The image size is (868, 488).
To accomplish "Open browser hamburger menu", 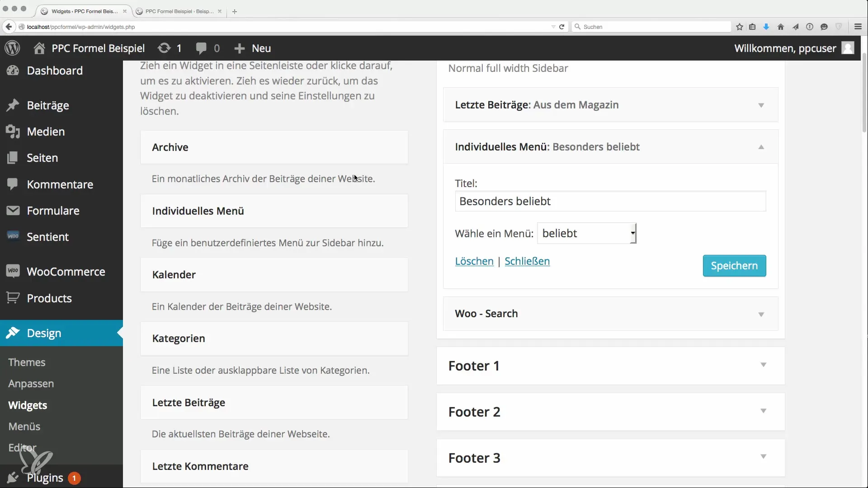I will click(x=858, y=27).
